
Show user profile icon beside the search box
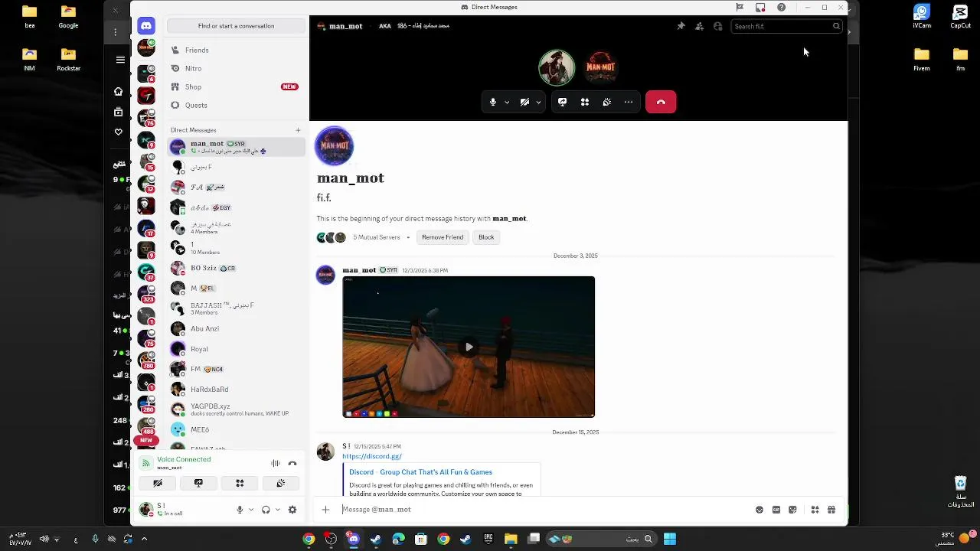[x=717, y=26]
